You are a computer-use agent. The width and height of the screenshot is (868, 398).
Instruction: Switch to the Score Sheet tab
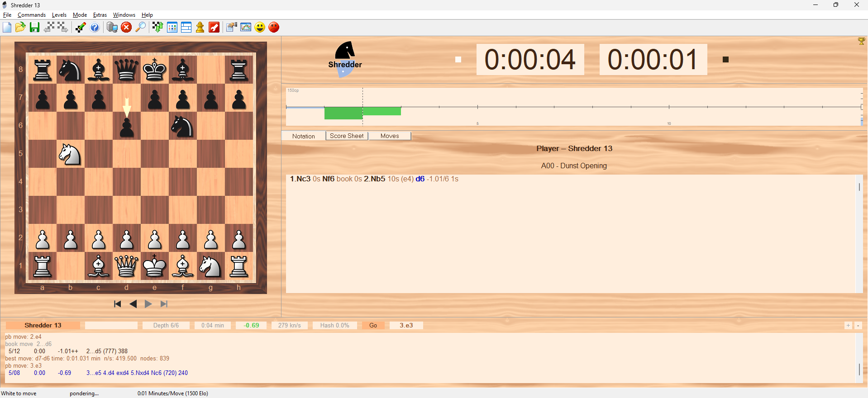tap(347, 136)
